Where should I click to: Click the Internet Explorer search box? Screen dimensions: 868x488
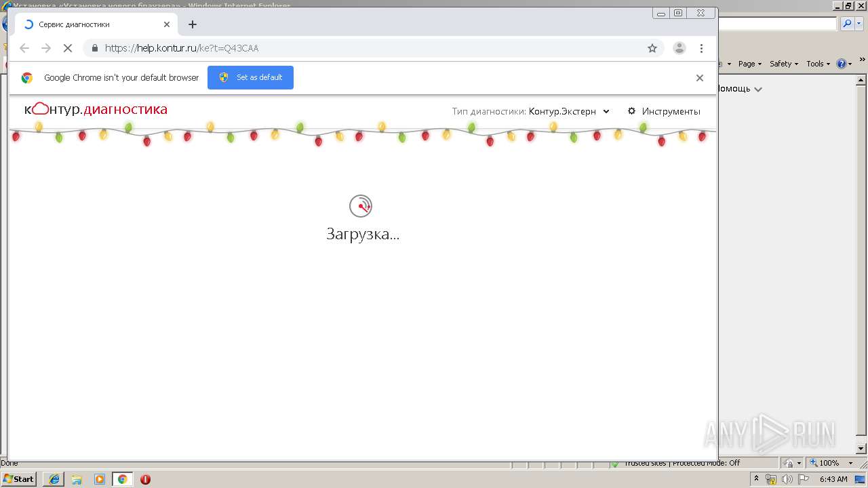[x=777, y=24]
